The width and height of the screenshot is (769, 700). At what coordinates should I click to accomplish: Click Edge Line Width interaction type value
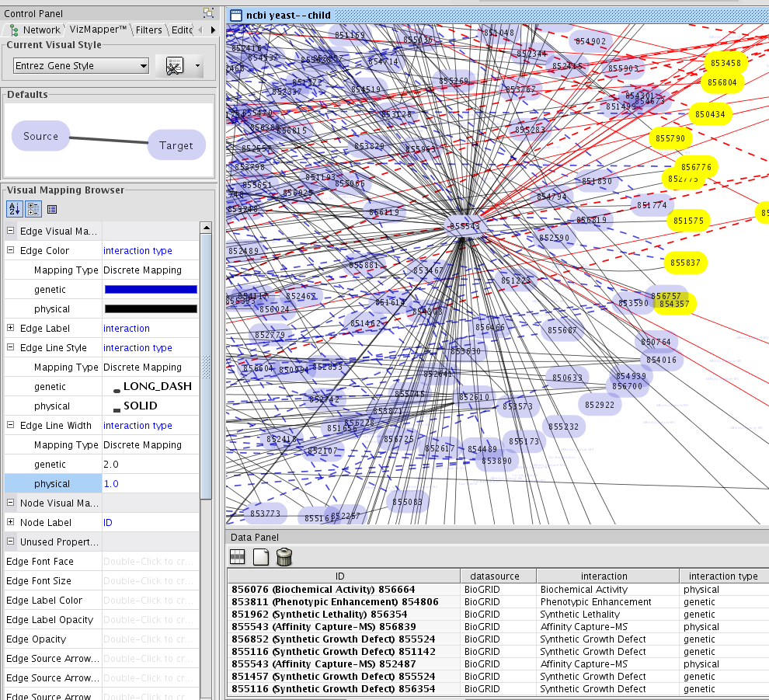pos(151,425)
